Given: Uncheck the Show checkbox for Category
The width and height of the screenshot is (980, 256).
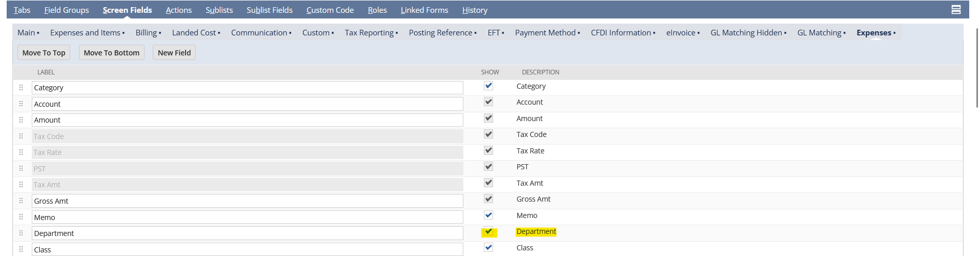Looking at the screenshot, I should point(488,86).
